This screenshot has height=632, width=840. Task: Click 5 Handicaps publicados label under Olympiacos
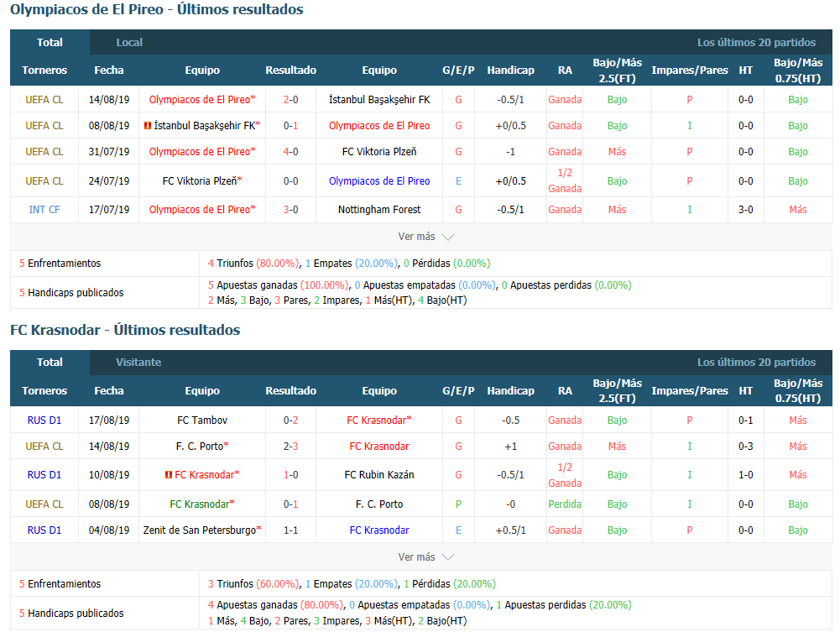tap(71, 292)
